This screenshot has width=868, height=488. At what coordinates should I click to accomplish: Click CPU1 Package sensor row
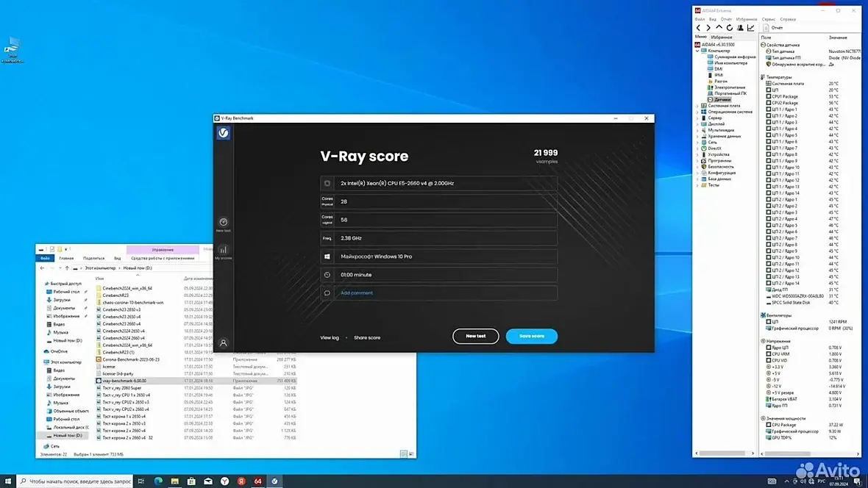click(809, 96)
